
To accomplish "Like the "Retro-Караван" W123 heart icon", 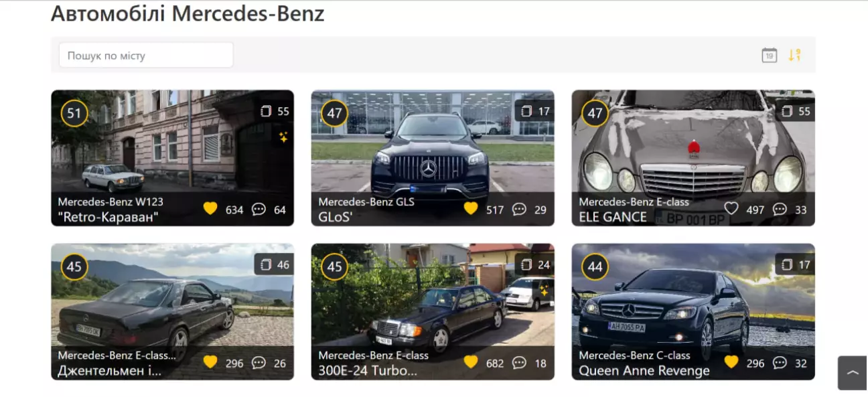I will coord(210,209).
